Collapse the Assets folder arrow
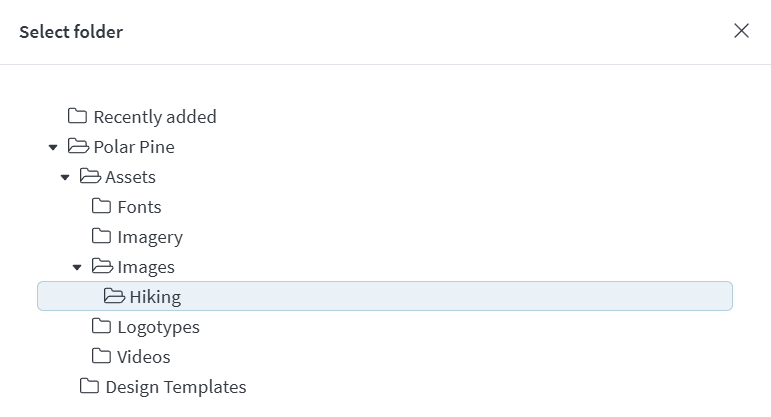Image resolution: width=771 pixels, height=417 pixels. (65, 177)
